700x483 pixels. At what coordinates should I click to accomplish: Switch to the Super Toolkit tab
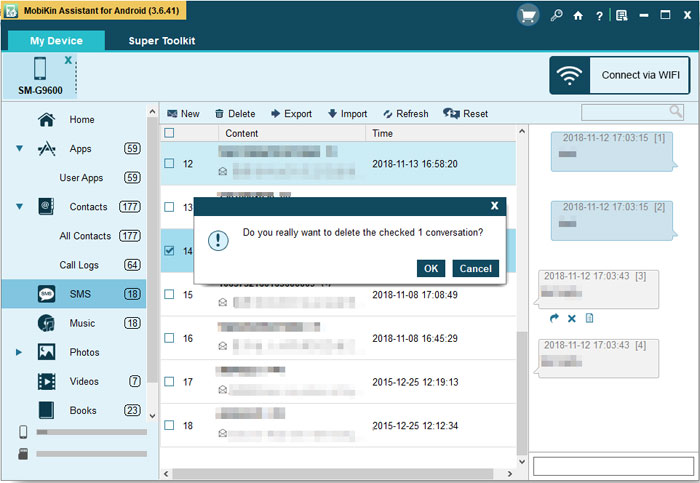tap(161, 41)
